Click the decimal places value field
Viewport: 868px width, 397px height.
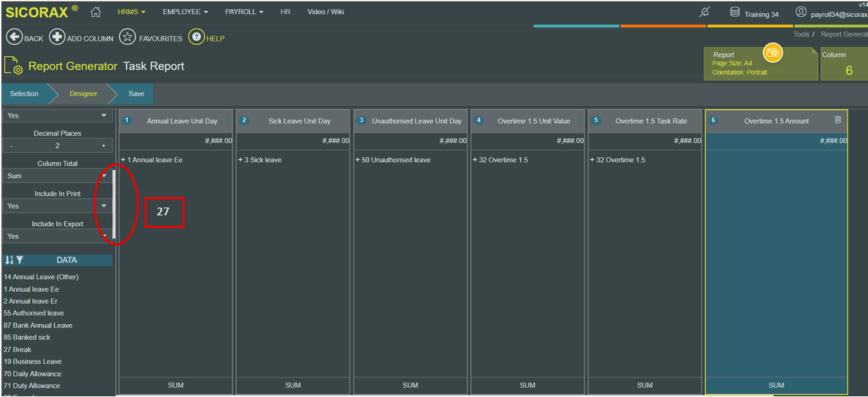click(58, 146)
